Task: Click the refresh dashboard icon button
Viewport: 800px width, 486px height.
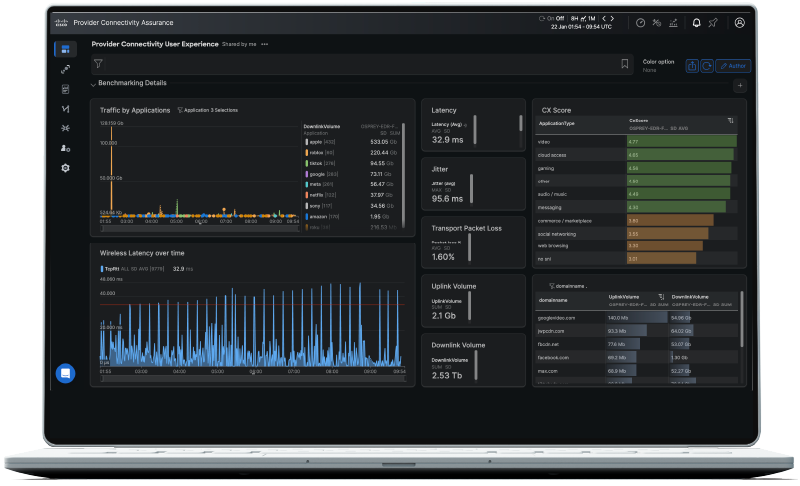Action: [706, 65]
